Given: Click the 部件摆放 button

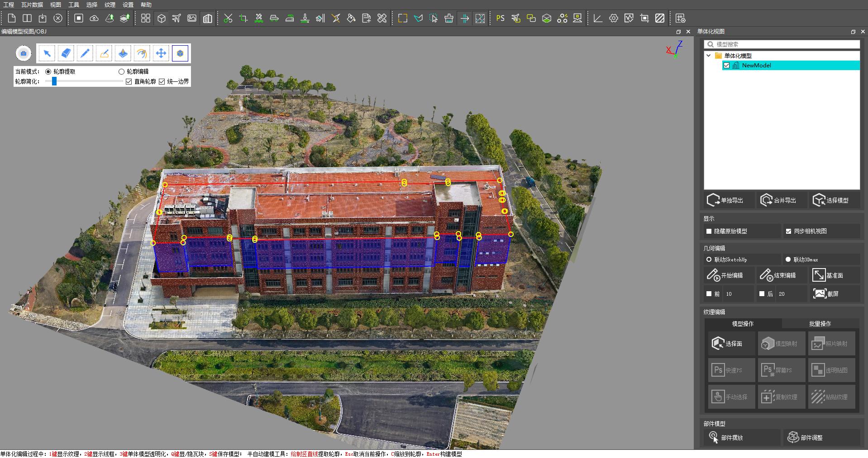Looking at the screenshot, I should [x=742, y=438].
